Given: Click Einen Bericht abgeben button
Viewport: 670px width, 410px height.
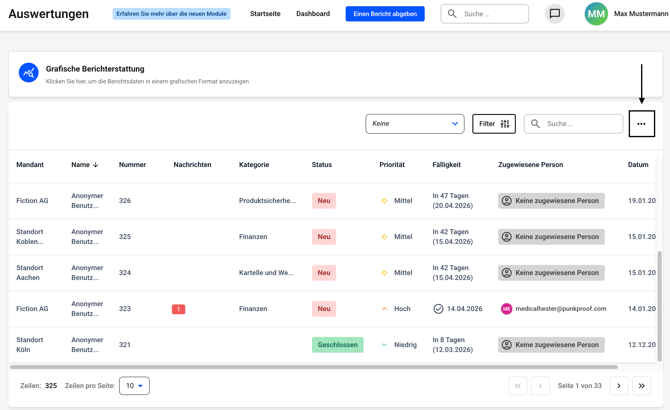Looking at the screenshot, I should tap(385, 14).
